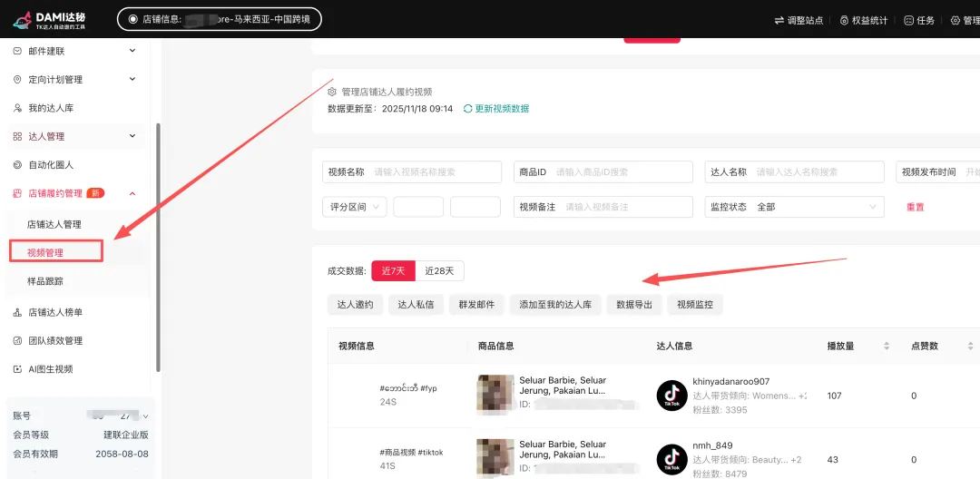This screenshot has height=479, width=980.
Task: Sort by 点赞数 column arrows
Action: tap(970, 346)
